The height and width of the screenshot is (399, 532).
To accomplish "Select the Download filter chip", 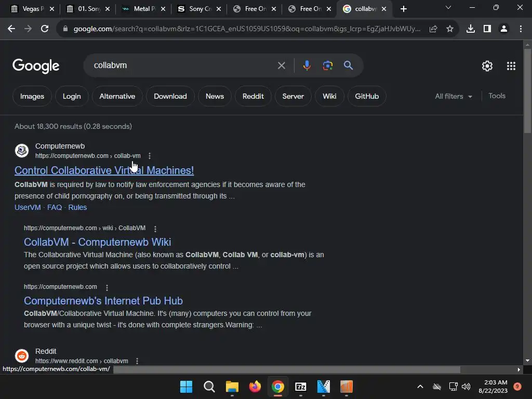I will [170, 96].
